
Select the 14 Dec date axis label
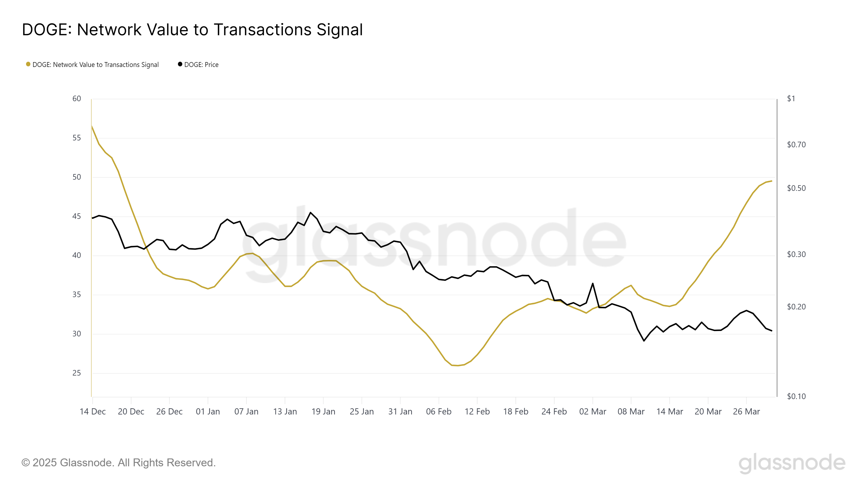93,412
